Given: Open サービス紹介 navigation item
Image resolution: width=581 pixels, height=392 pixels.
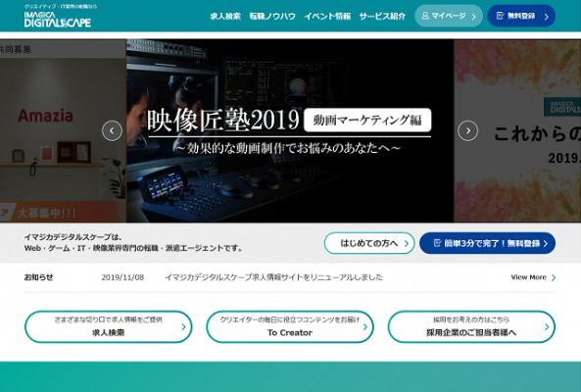Looking at the screenshot, I should pos(382,16).
